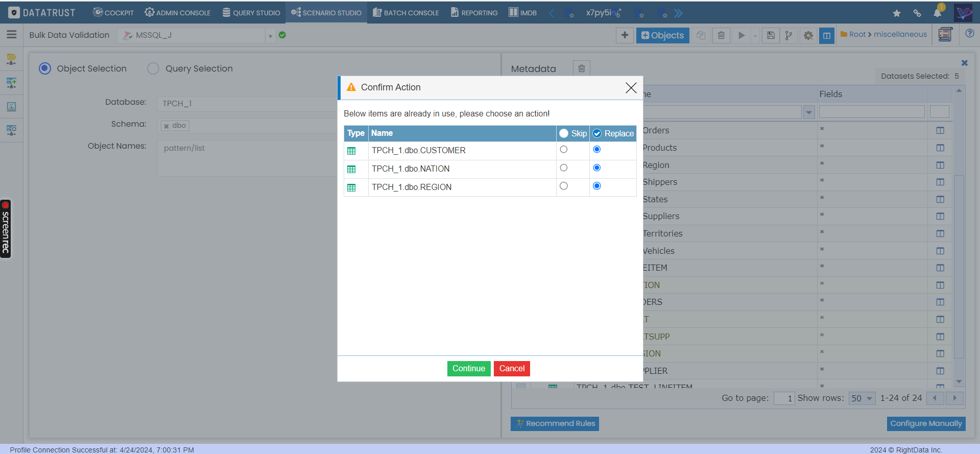Select the Skip all header radio
Image resolution: width=980 pixels, height=454 pixels.
(564, 133)
